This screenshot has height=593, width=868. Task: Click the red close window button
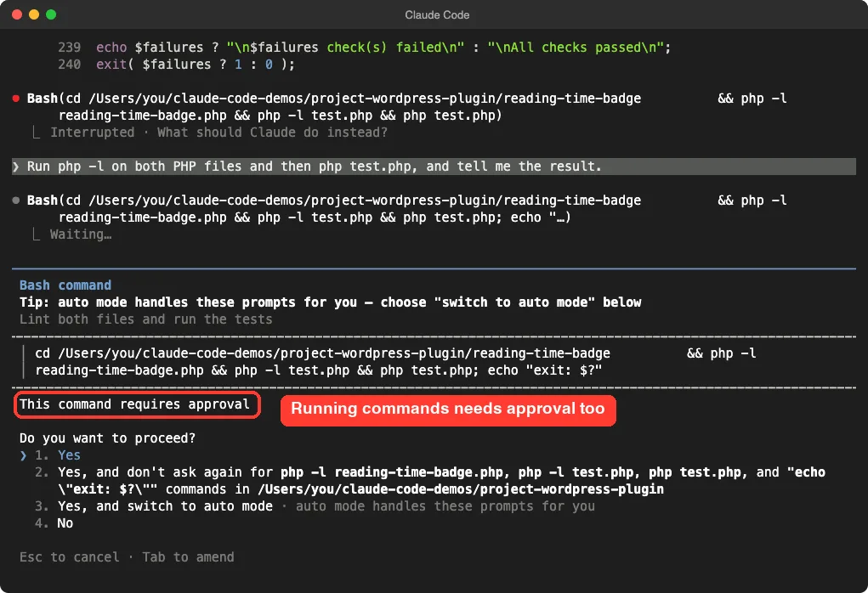click(x=17, y=14)
